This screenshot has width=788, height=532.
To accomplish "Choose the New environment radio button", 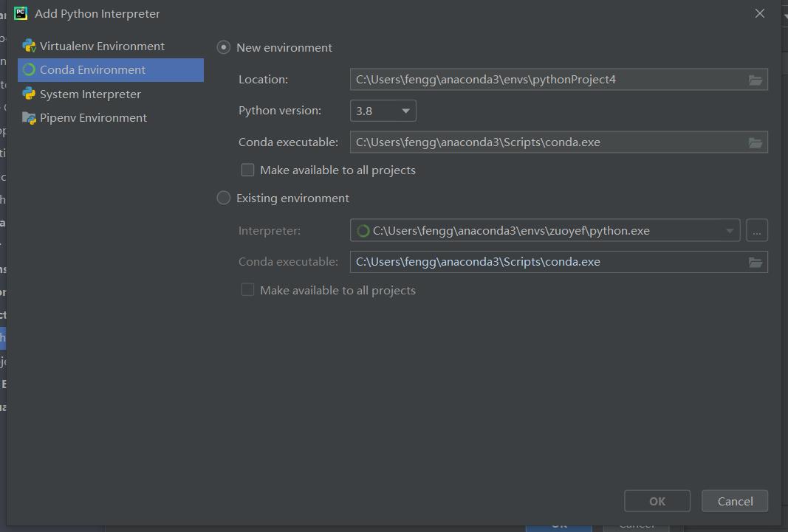I will tap(224, 48).
